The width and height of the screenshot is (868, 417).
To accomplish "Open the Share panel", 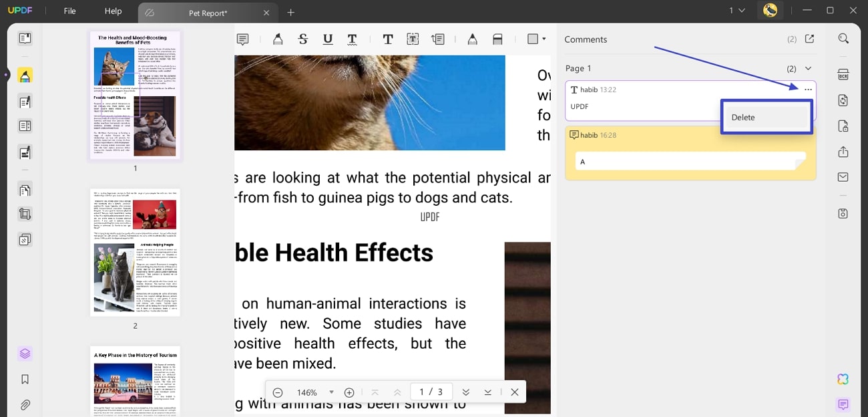I will pyautogui.click(x=843, y=152).
